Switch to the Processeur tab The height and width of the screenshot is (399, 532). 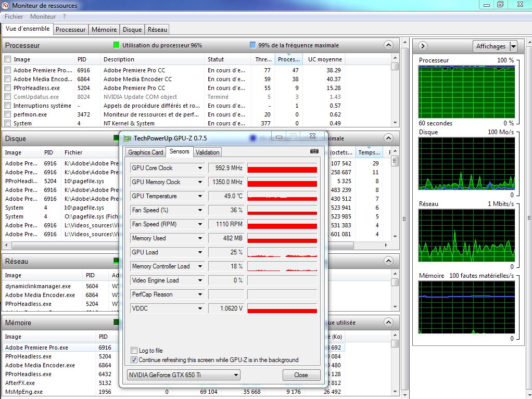tap(71, 30)
